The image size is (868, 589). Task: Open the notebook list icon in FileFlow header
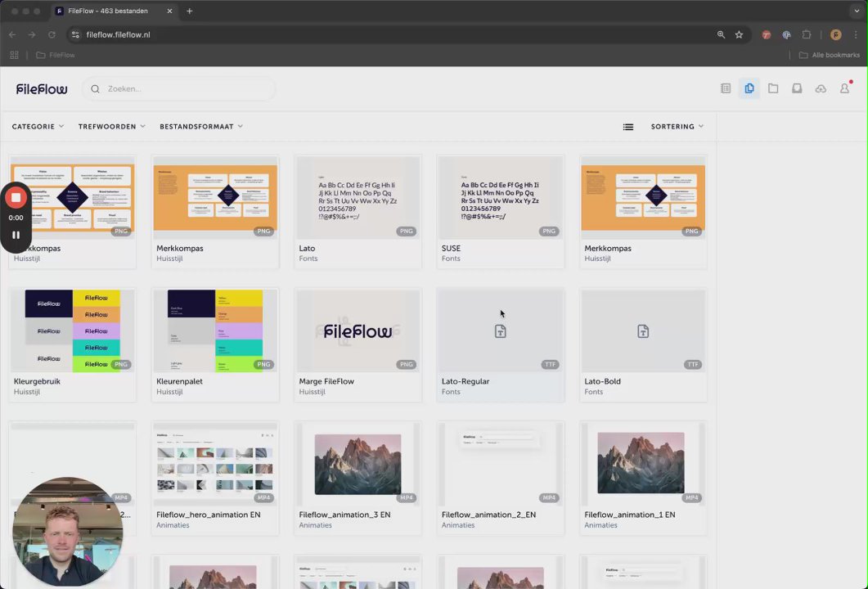tap(725, 88)
